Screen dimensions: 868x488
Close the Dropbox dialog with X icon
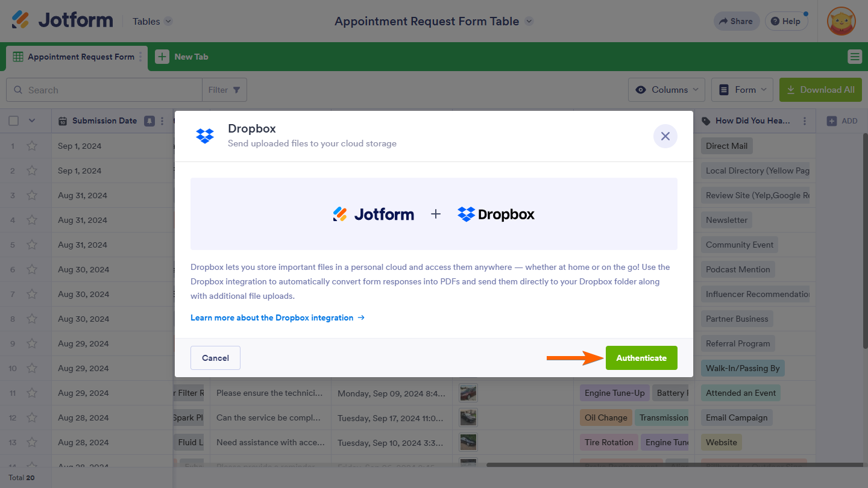click(665, 136)
